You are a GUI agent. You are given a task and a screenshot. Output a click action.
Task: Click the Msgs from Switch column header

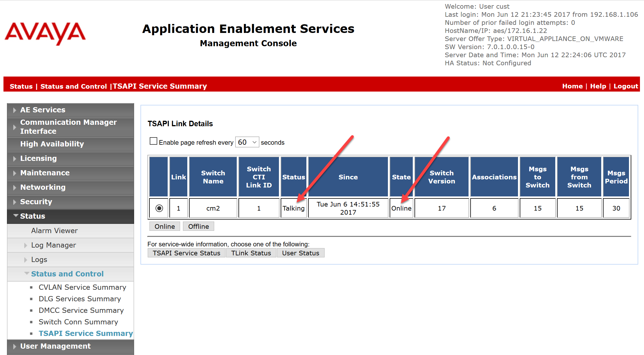coord(579,177)
